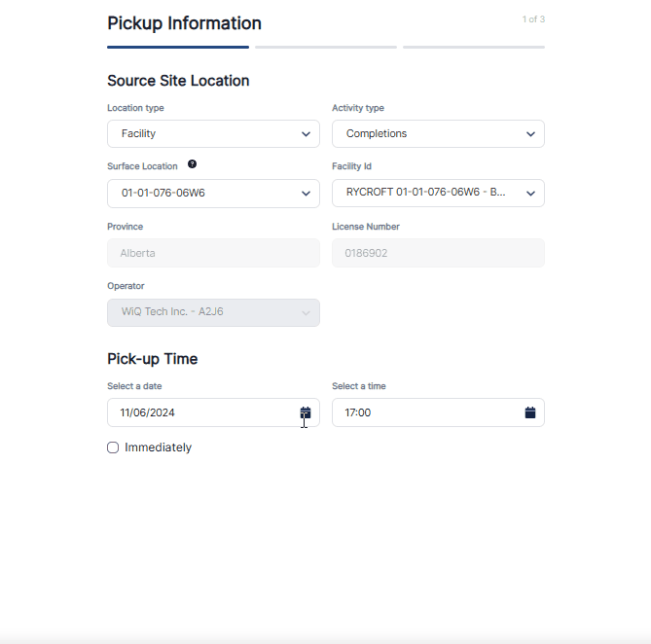
Task: Click the Pickup Information heading
Action: tap(184, 23)
